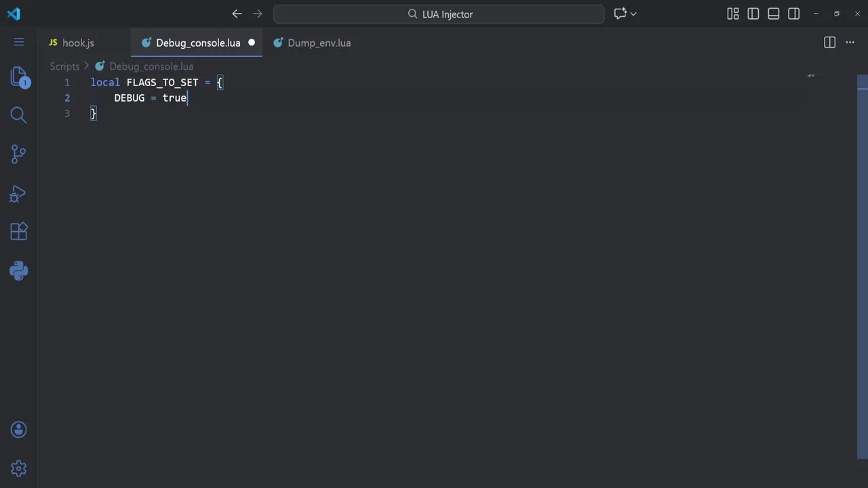Open the Explorer view
This screenshot has width=868, height=488.
[x=19, y=77]
